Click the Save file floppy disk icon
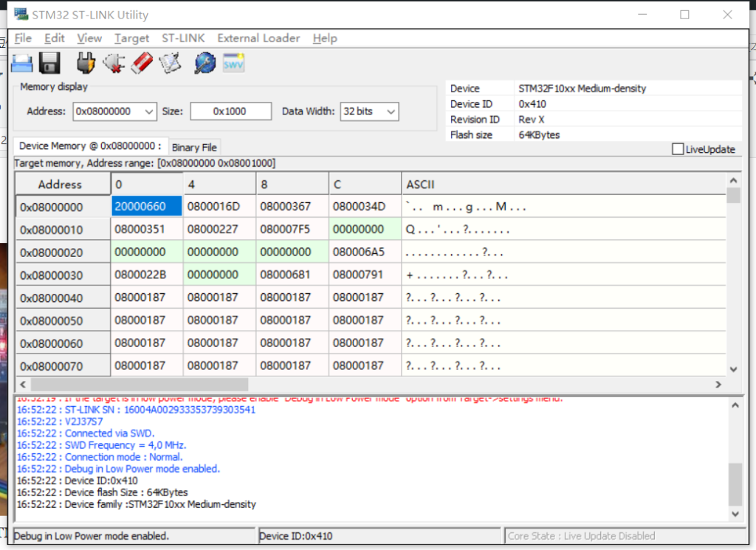The width and height of the screenshot is (756, 550). tap(49, 63)
